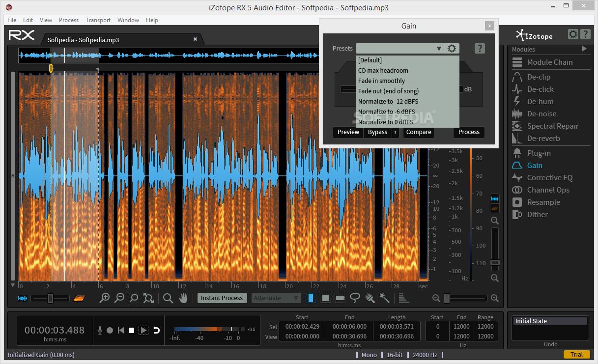Open the View menu
598x364 pixels.
pos(46,20)
